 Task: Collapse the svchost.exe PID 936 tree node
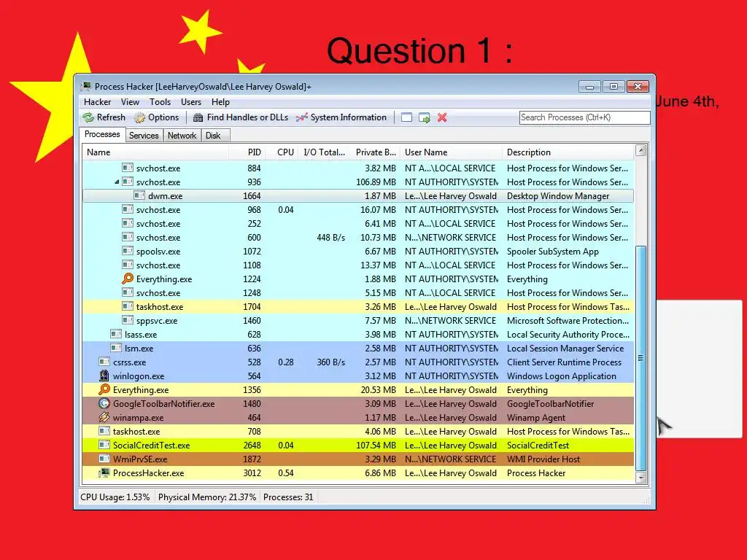(x=117, y=182)
